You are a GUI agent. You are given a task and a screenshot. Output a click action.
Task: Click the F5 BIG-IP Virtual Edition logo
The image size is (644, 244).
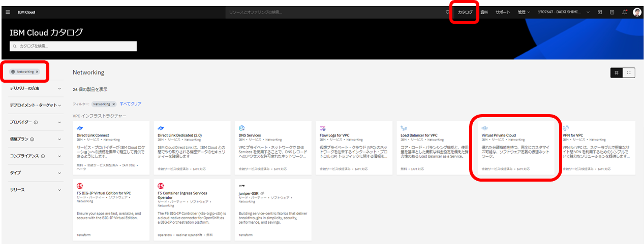pyautogui.click(x=80, y=186)
